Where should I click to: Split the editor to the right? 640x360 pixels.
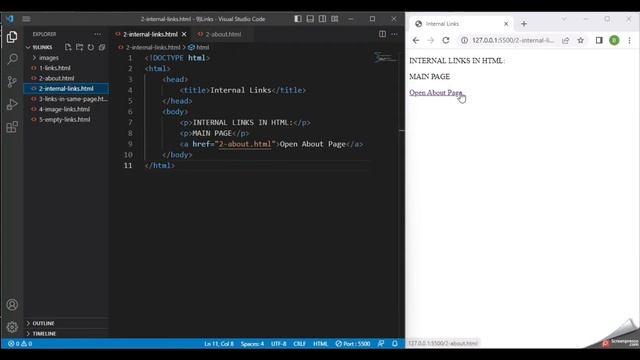coord(382,34)
